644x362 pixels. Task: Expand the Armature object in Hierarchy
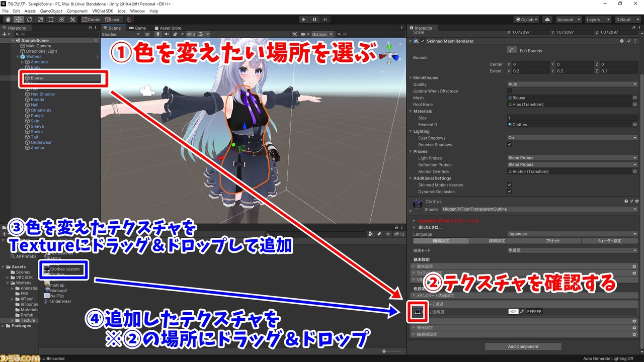pos(22,62)
